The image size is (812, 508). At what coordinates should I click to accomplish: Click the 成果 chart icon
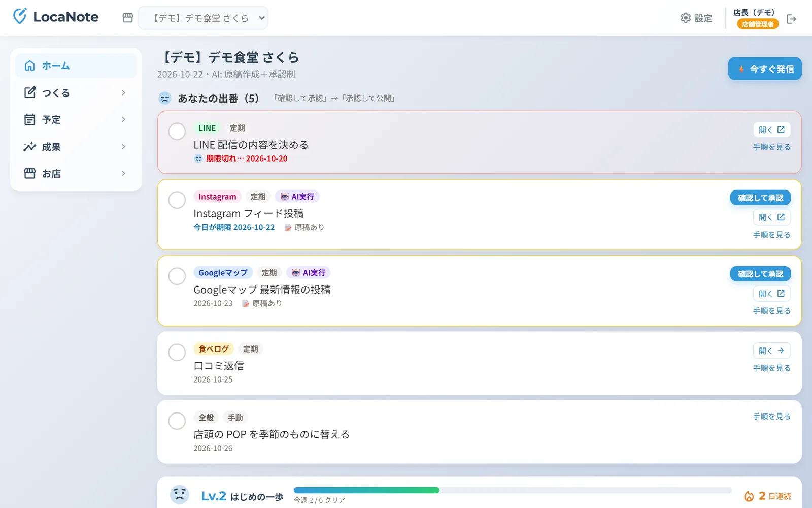tap(30, 146)
